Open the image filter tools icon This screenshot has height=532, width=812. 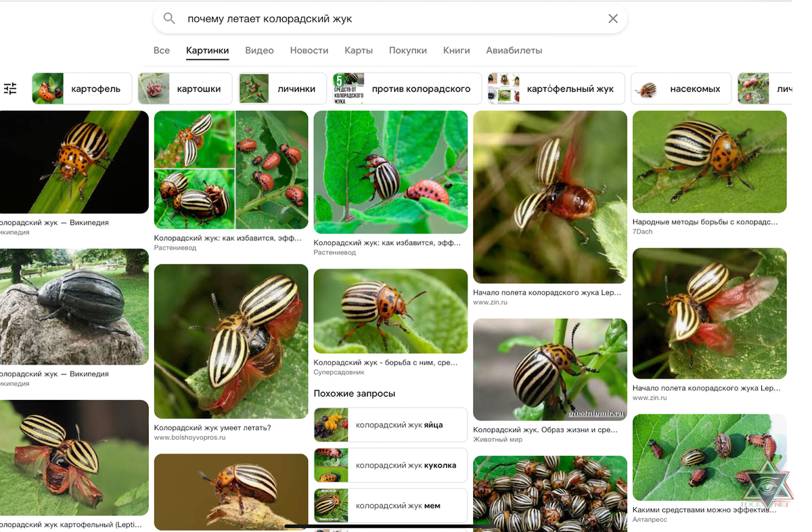10,89
